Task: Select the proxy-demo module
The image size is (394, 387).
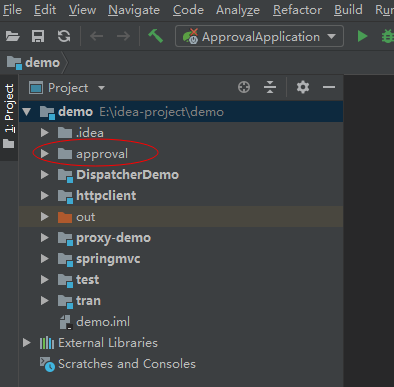Action: [181, 238]
